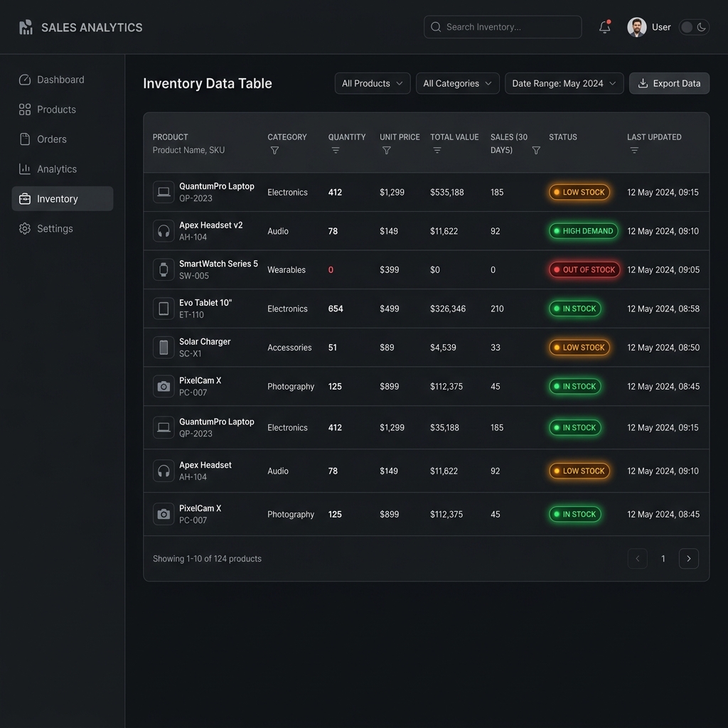
Task: Click the User name label
Action: 661,27
